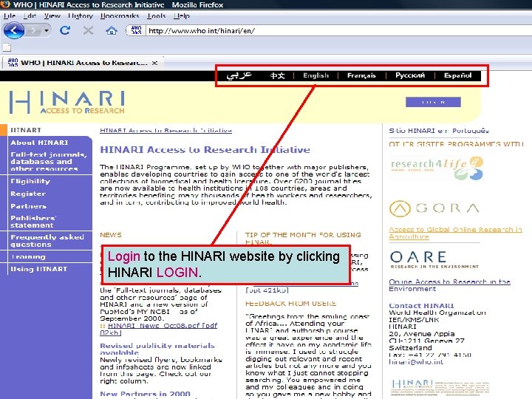The width and height of the screenshot is (532, 399).
Task: Switch language to Chinese
Action: [x=277, y=75]
